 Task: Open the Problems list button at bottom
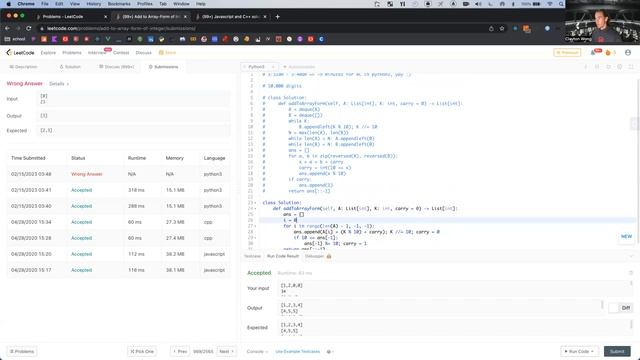(22, 351)
